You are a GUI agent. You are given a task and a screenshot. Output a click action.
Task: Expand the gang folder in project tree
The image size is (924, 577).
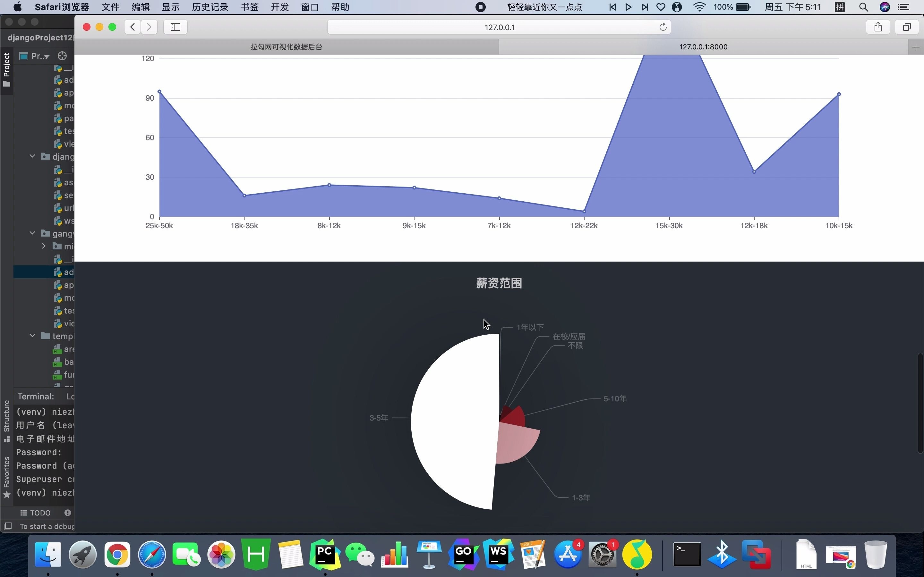point(33,233)
